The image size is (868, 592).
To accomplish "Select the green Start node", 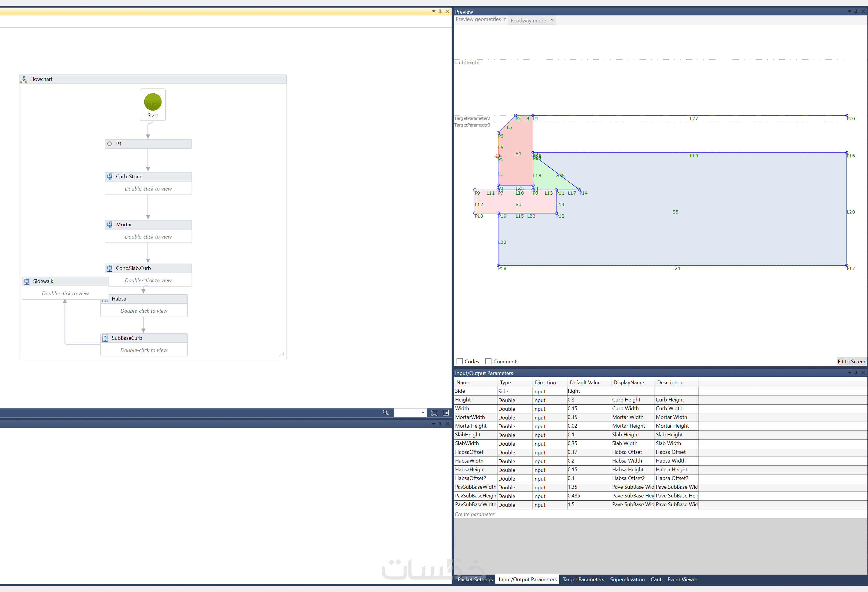I will (x=153, y=102).
